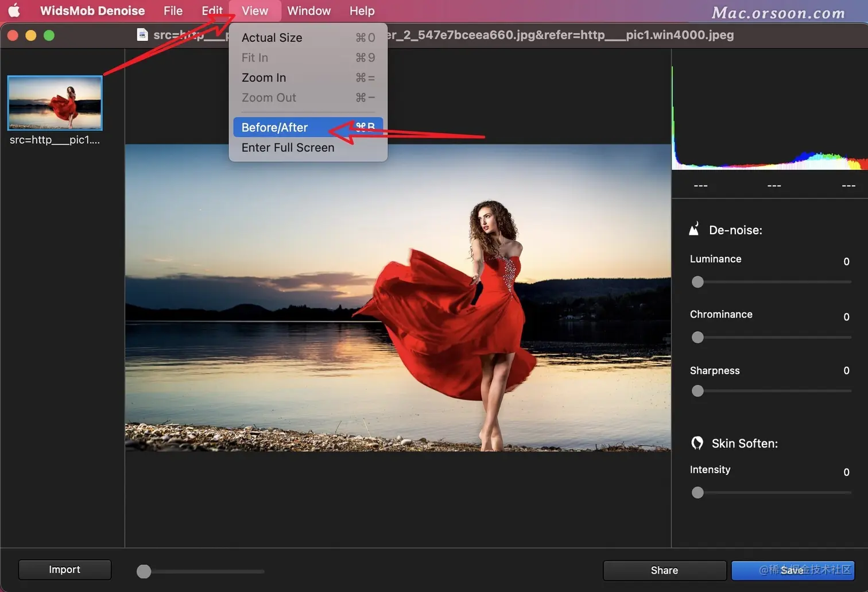Choose Enter Full Screen menu item
The height and width of the screenshot is (592, 868).
click(308, 148)
